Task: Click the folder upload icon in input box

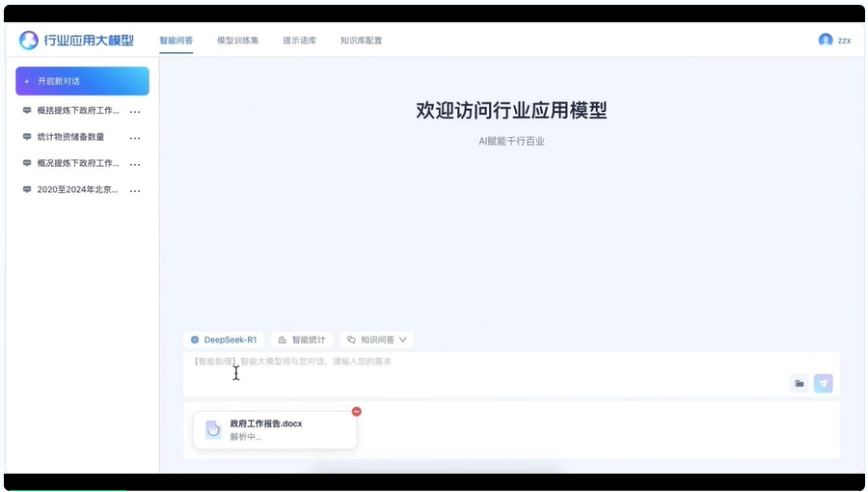Action: click(x=799, y=383)
